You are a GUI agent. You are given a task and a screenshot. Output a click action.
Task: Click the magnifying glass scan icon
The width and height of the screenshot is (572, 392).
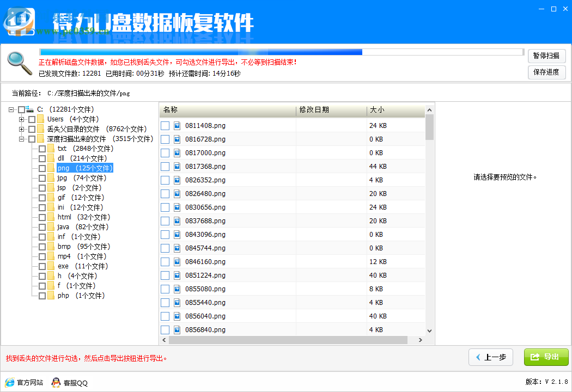18,62
